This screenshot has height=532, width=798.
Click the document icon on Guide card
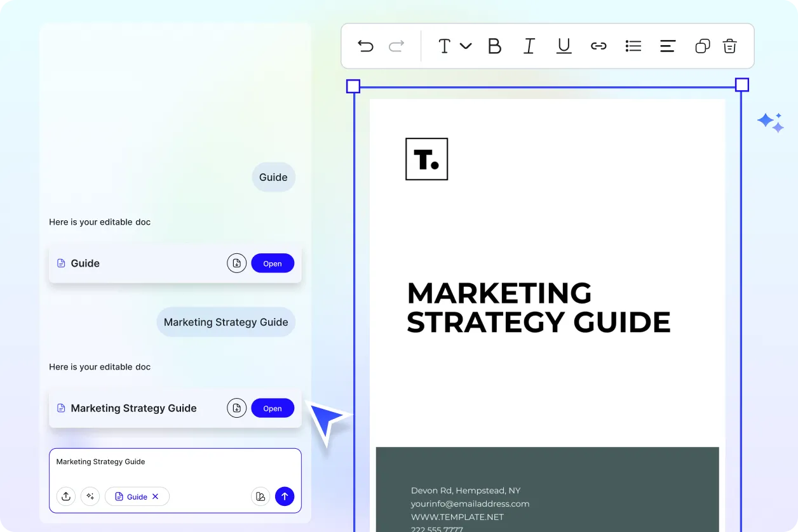point(61,263)
